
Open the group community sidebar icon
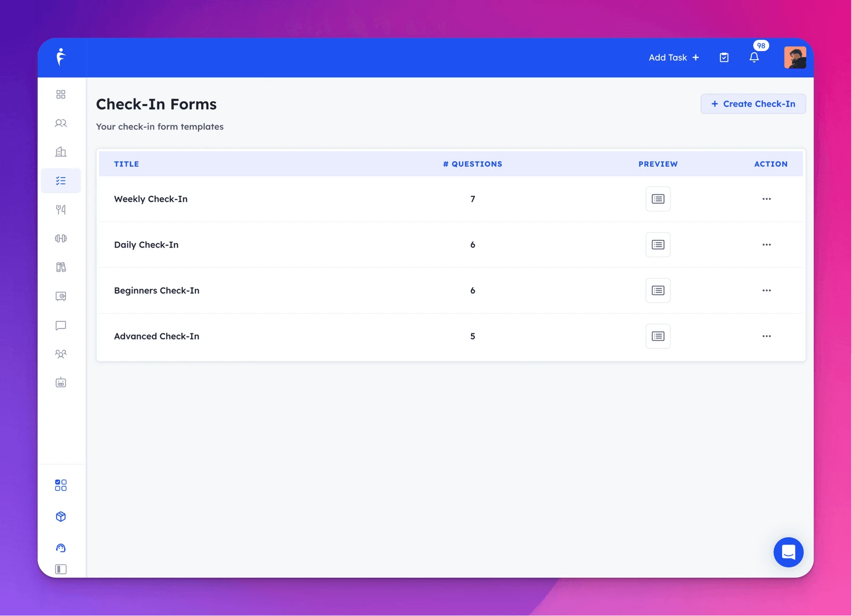61,354
